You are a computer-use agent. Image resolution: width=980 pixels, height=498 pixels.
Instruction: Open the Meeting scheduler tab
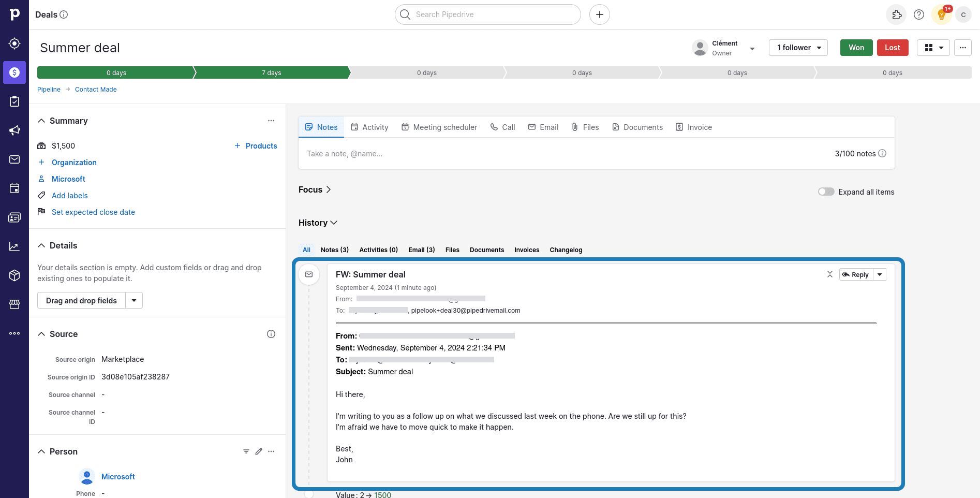(439, 127)
